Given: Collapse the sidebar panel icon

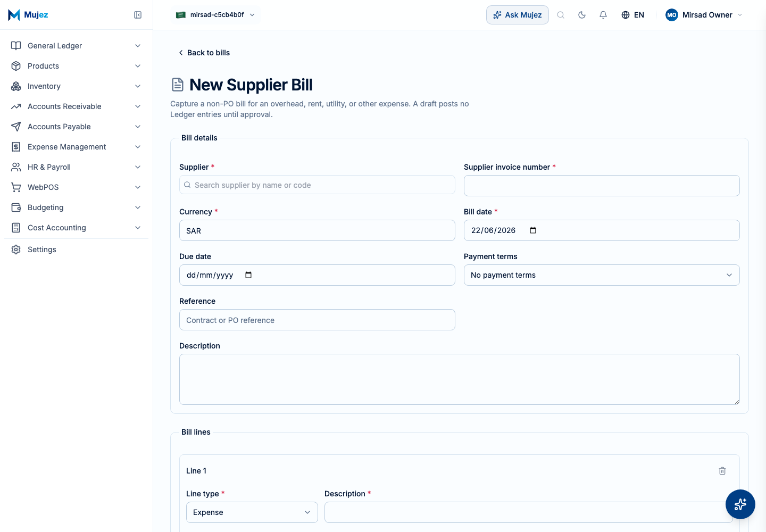Looking at the screenshot, I should coord(138,15).
